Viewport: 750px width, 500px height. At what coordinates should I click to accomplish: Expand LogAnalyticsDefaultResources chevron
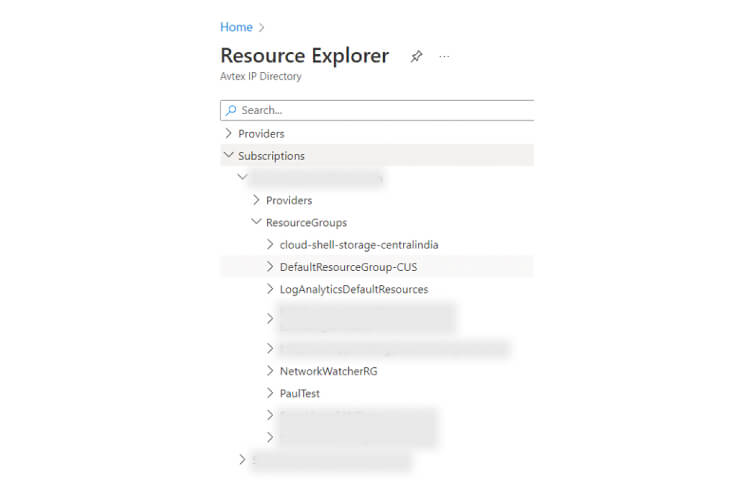tap(270, 289)
